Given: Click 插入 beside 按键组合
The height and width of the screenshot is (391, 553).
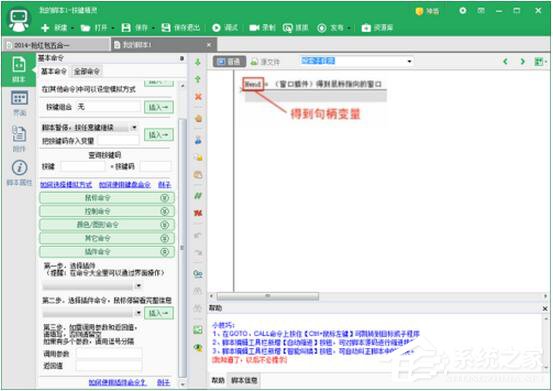Looking at the screenshot, I should pyautogui.click(x=159, y=107).
